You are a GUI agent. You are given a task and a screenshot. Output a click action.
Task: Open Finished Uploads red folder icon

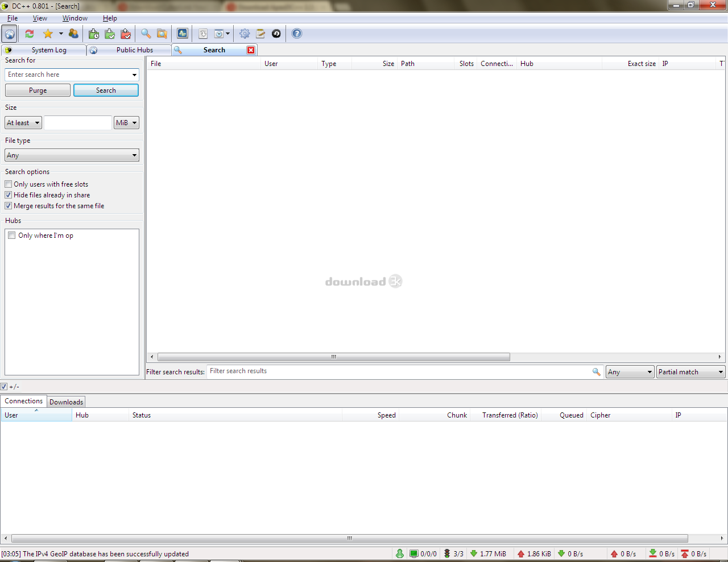pos(126,34)
